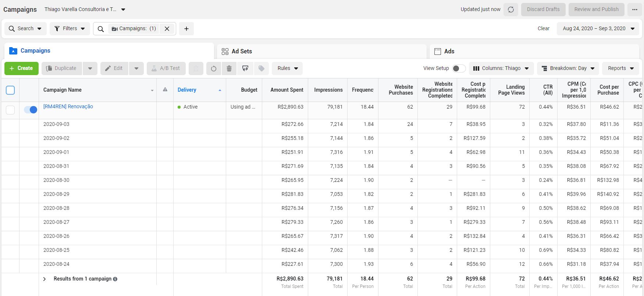Open the [RM4REN] Renovação campaign link
This screenshot has height=296, width=644.
[x=68, y=107]
